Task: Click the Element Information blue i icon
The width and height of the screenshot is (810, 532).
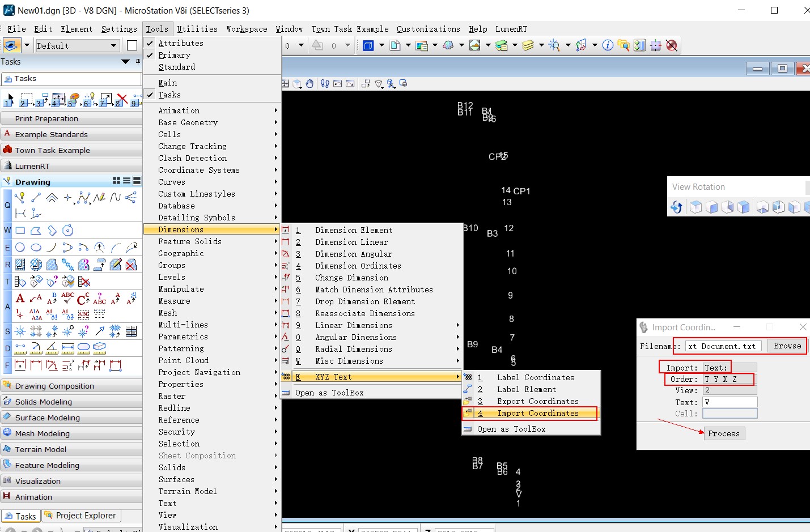Action: (608, 45)
